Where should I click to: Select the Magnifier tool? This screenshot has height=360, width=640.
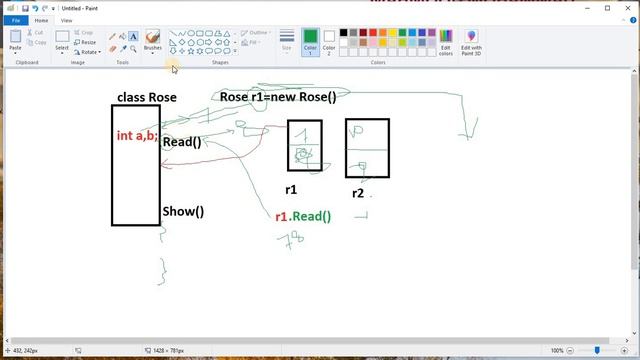[133, 49]
